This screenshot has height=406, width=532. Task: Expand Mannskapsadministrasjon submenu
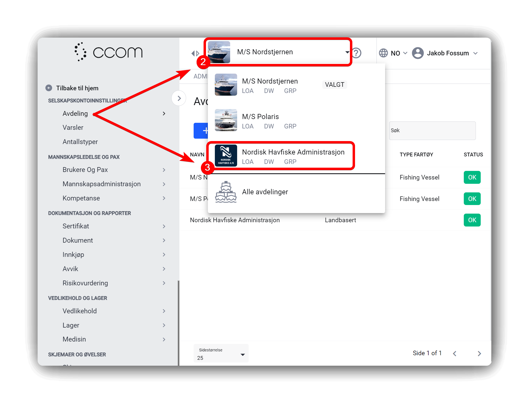click(164, 184)
